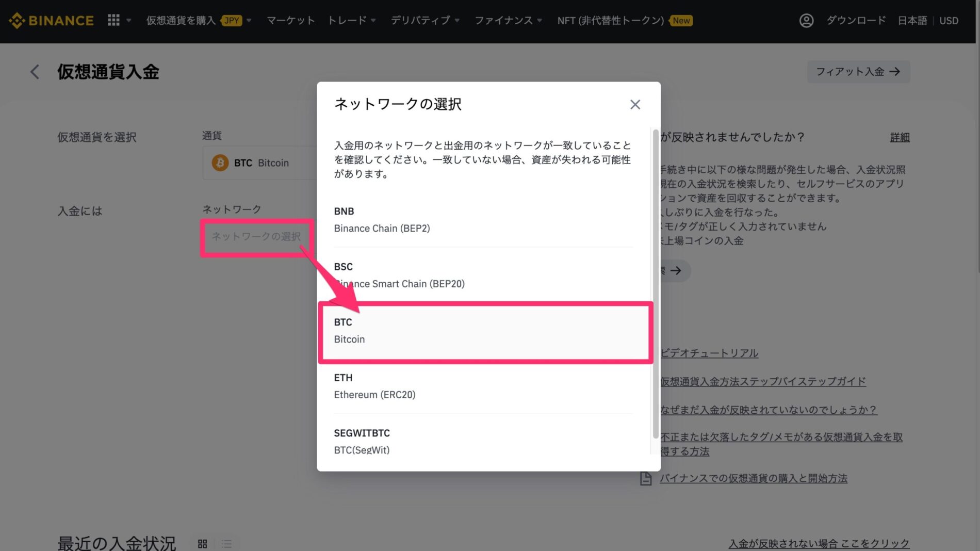This screenshot has width=980, height=551.
Task: Click 入金が反映されない場合 ここをクリック link
Action: [819, 543]
